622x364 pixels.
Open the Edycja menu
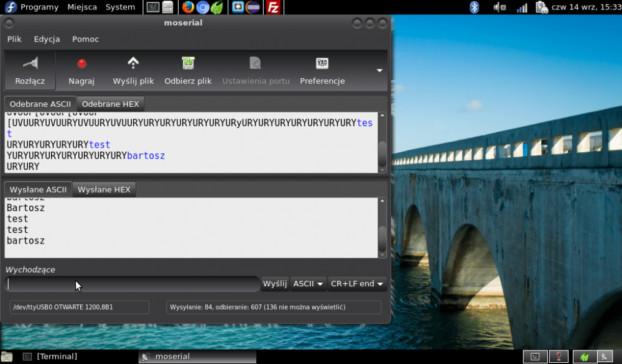(47, 39)
